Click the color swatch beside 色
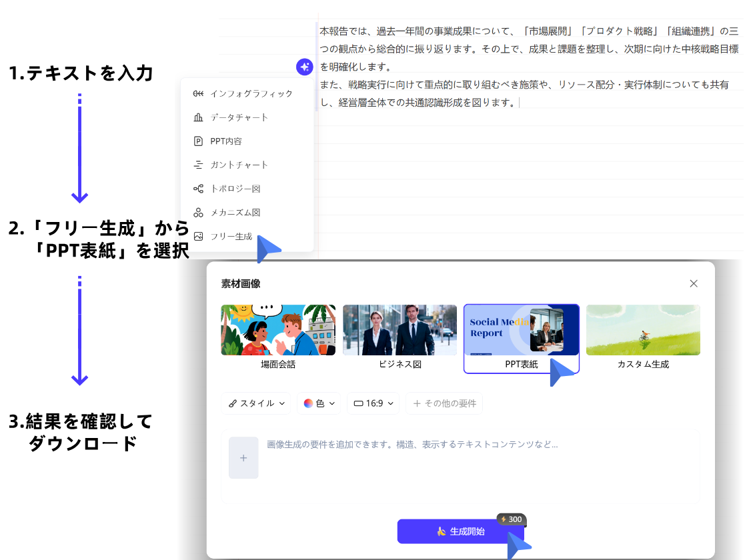The image size is (747, 560). [309, 403]
